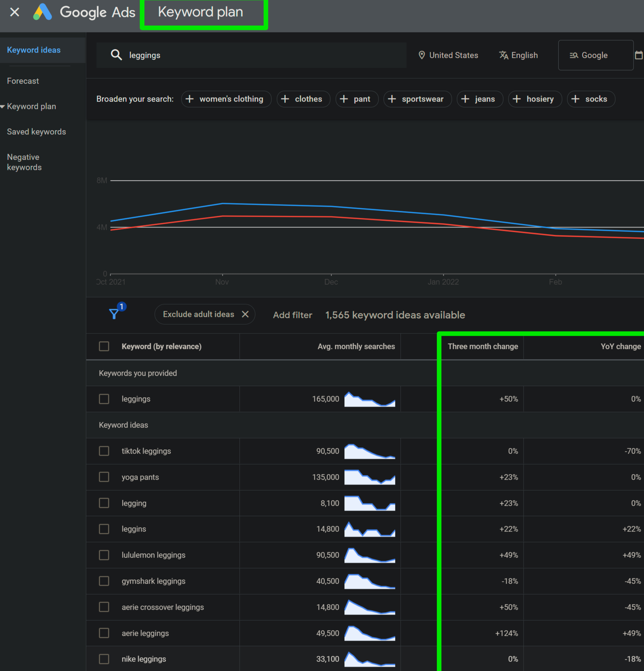This screenshot has width=644, height=671.
Task: Open the date range calendar icon
Action: click(639, 55)
